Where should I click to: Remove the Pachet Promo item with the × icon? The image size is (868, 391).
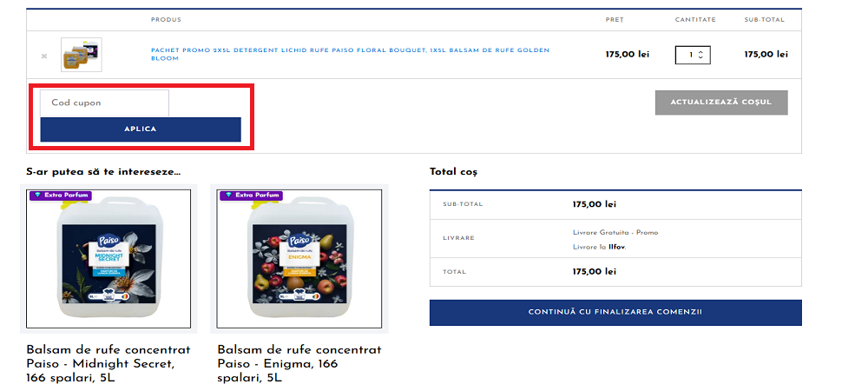44,56
